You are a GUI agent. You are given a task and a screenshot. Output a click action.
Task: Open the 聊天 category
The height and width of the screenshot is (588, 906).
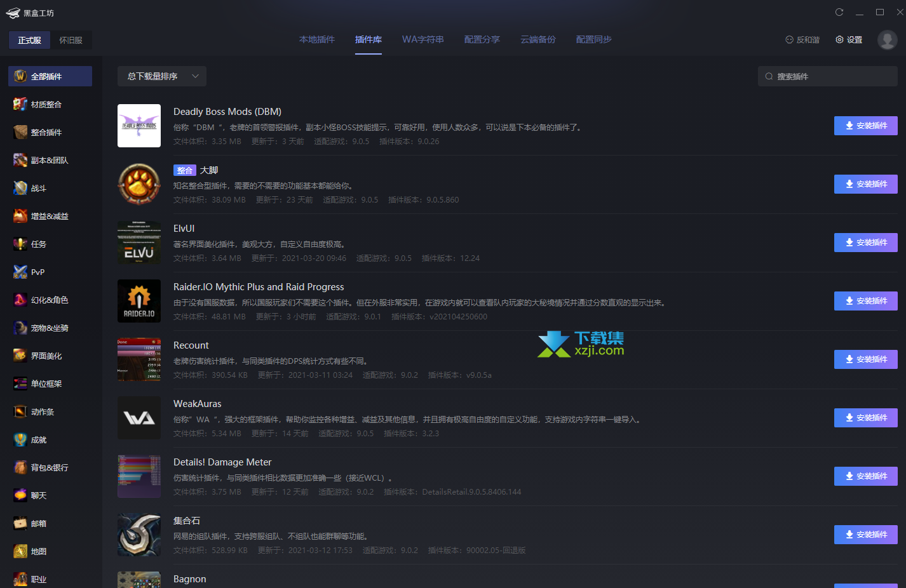tap(50, 495)
